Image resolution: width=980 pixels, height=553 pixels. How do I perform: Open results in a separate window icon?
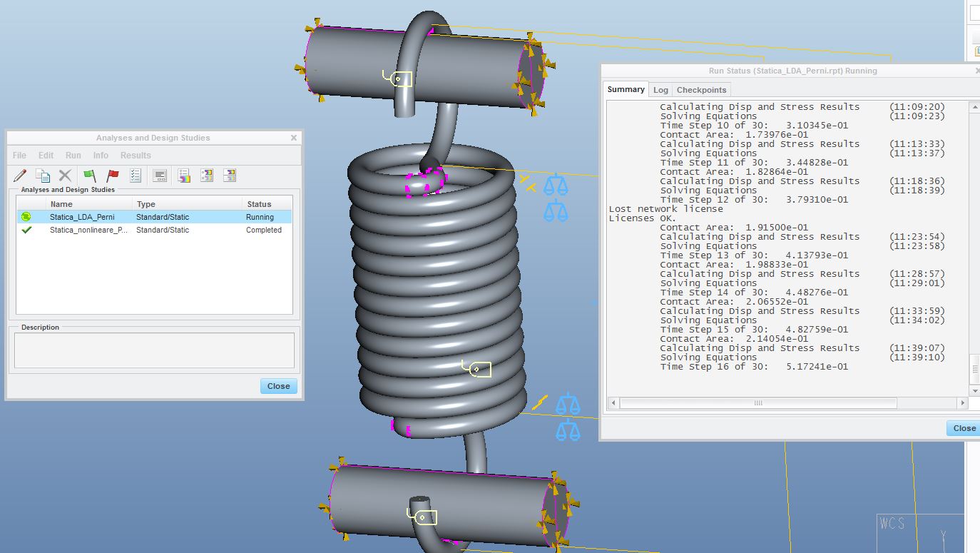click(208, 175)
